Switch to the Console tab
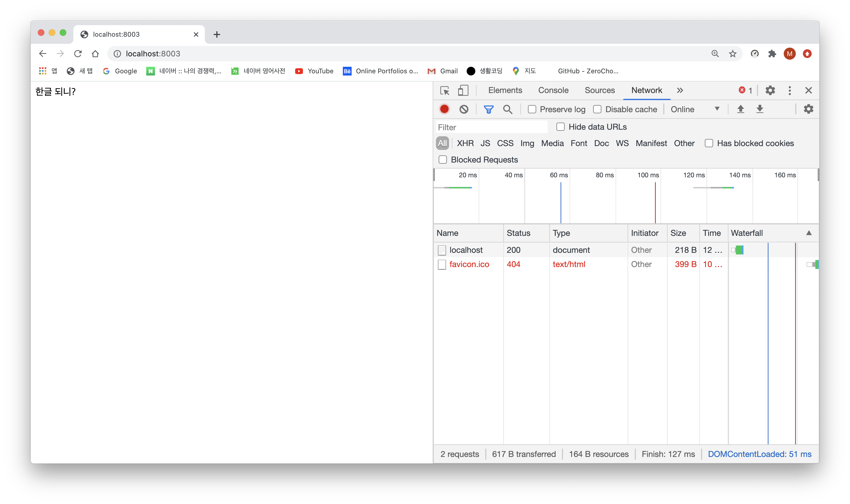Screen dimensions: 850x504 click(x=553, y=90)
